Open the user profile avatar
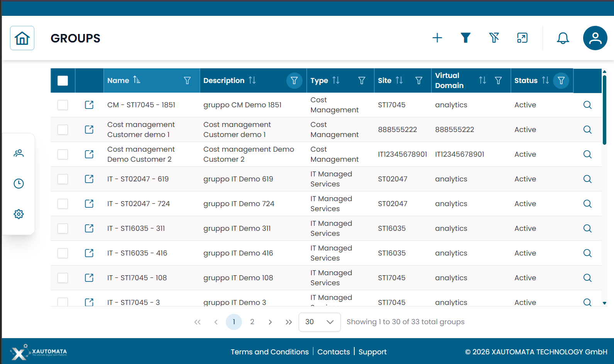Screen dimensions: 614x364 coord(595,38)
